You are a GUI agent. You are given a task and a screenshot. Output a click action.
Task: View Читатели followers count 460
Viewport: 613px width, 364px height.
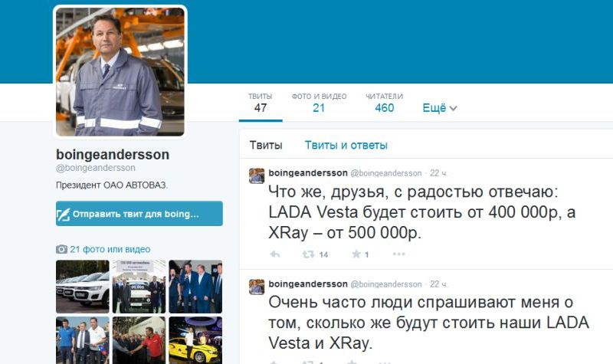tap(385, 103)
